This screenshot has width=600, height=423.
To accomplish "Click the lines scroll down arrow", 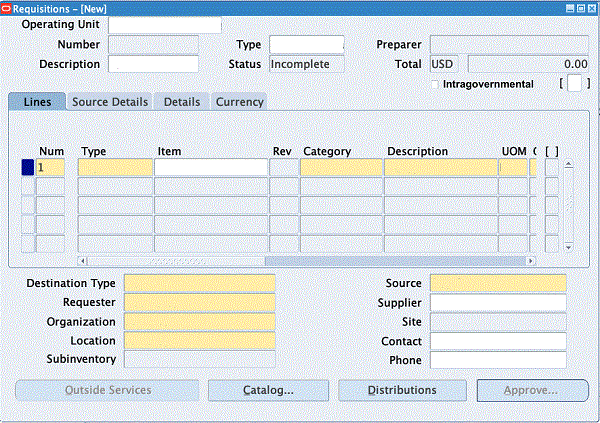I will point(569,247).
